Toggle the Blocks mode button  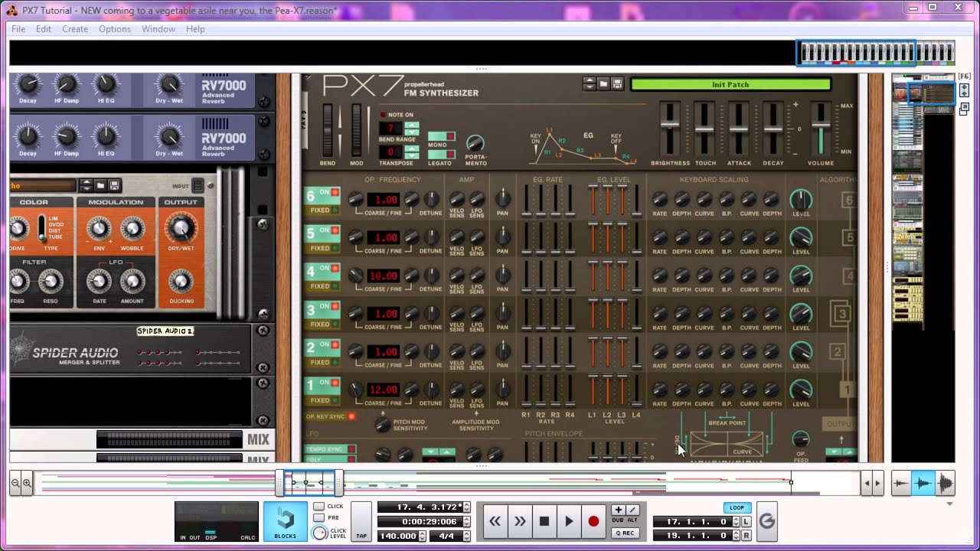(x=286, y=521)
